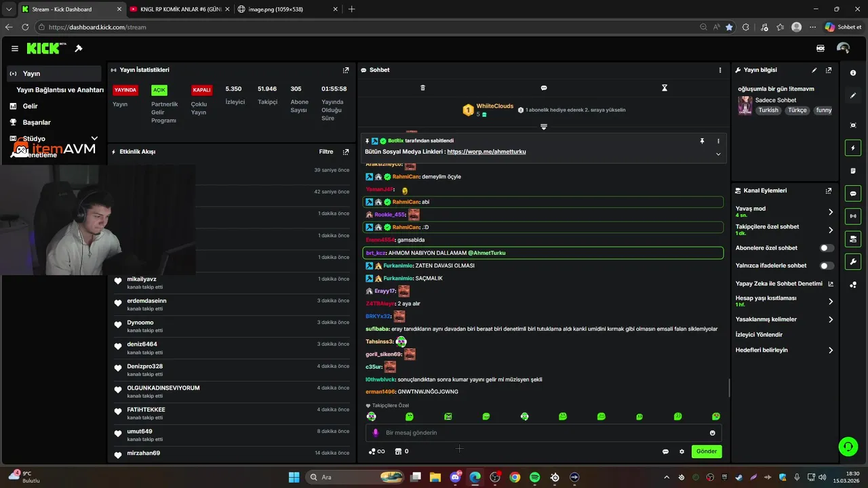The width and height of the screenshot is (868, 488).
Task: Open the pinned message three-dot menu
Action: [x=718, y=141]
